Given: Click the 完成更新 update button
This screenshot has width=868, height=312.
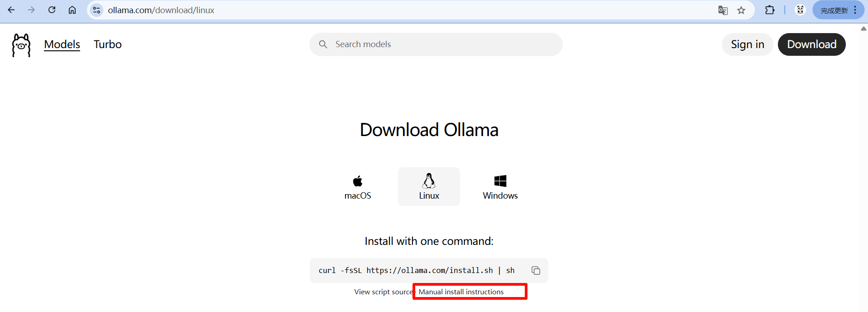Looking at the screenshot, I should pyautogui.click(x=834, y=10).
